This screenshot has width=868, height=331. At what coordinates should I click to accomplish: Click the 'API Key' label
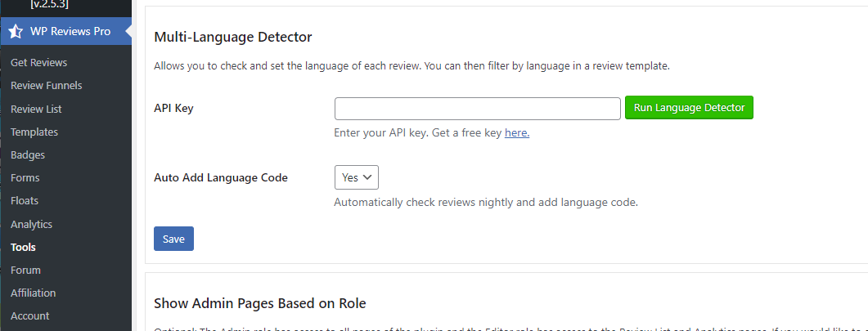(173, 109)
